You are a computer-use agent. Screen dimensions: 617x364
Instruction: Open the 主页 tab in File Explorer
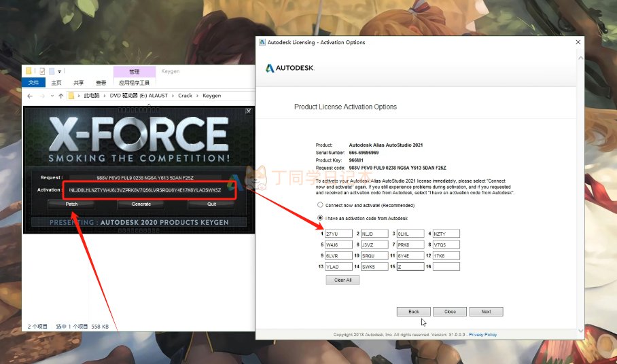[56, 83]
